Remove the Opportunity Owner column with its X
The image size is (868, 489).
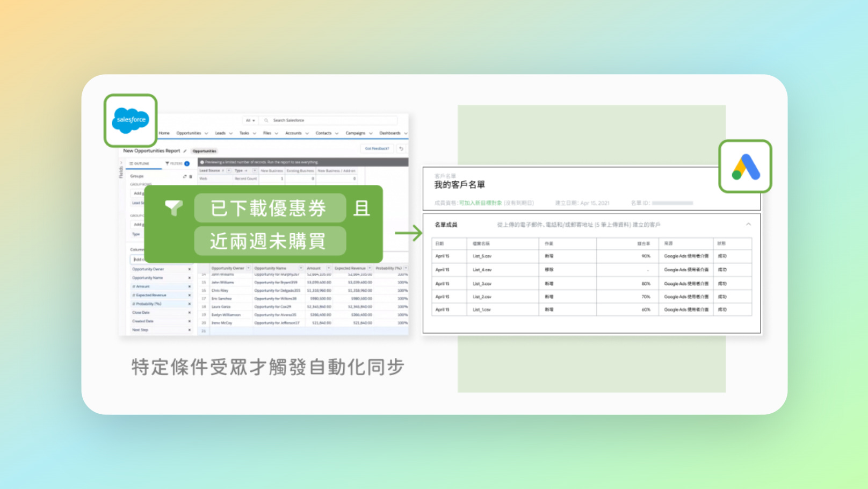click(x=189, y=269)
